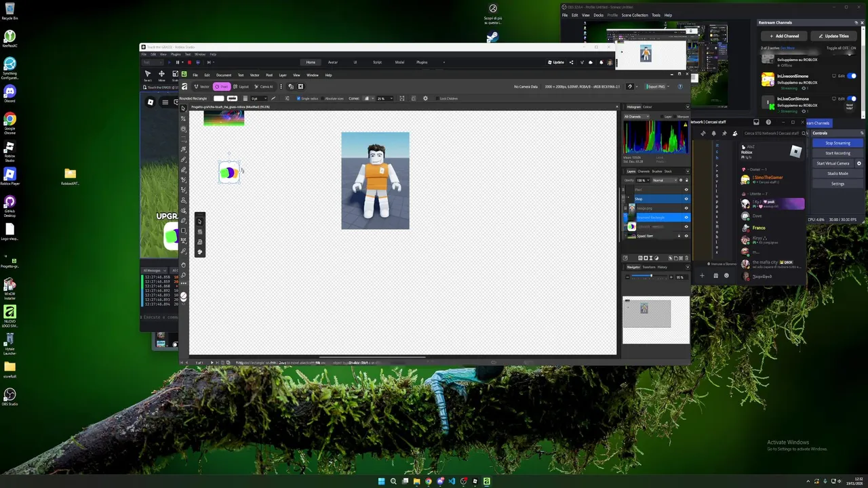Select the Paint Brush tool in Affinity

[x=183, y=159]
